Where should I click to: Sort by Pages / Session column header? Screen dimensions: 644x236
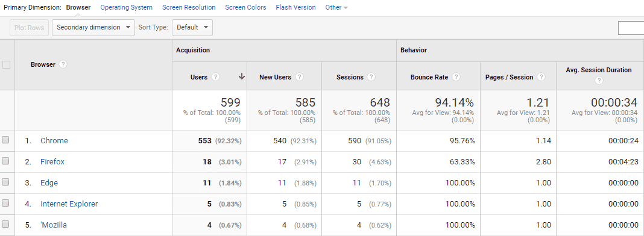pos(510,77)
